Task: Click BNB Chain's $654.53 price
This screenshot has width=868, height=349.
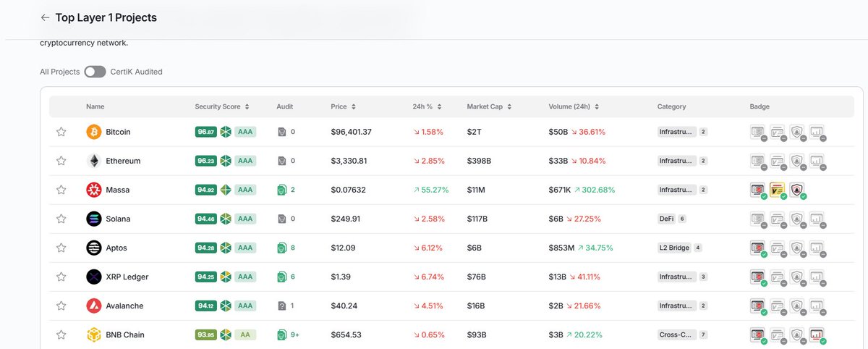Action: pyautogui.click(x=346, y=335)
